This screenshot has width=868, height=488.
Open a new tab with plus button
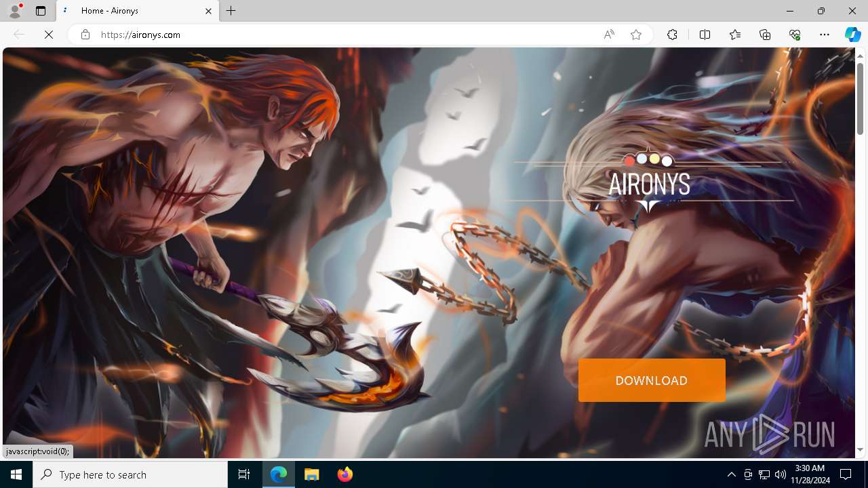(231, 11)
